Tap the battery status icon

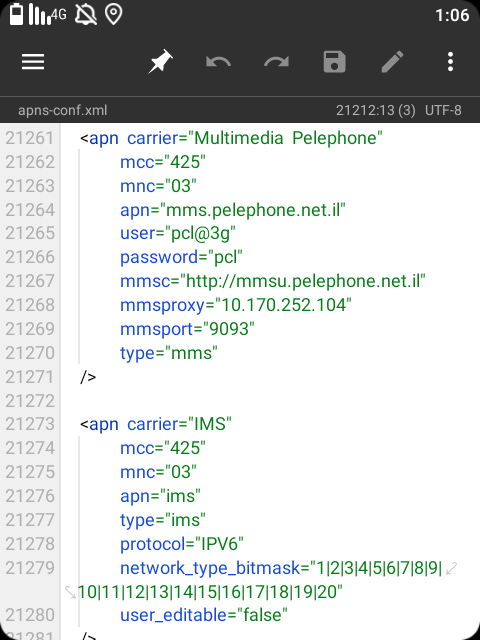[x=16, y=15]
